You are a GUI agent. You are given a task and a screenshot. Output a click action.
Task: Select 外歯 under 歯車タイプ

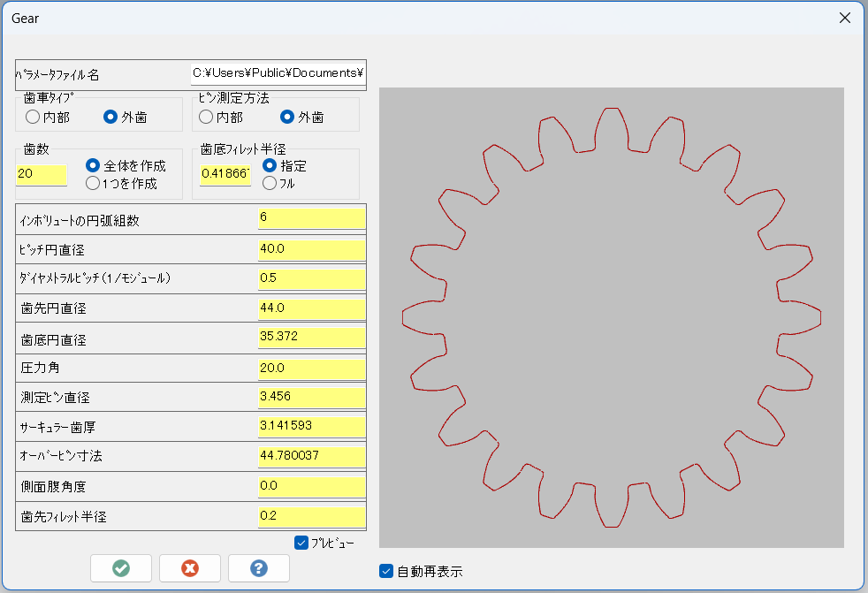point(111,117)
